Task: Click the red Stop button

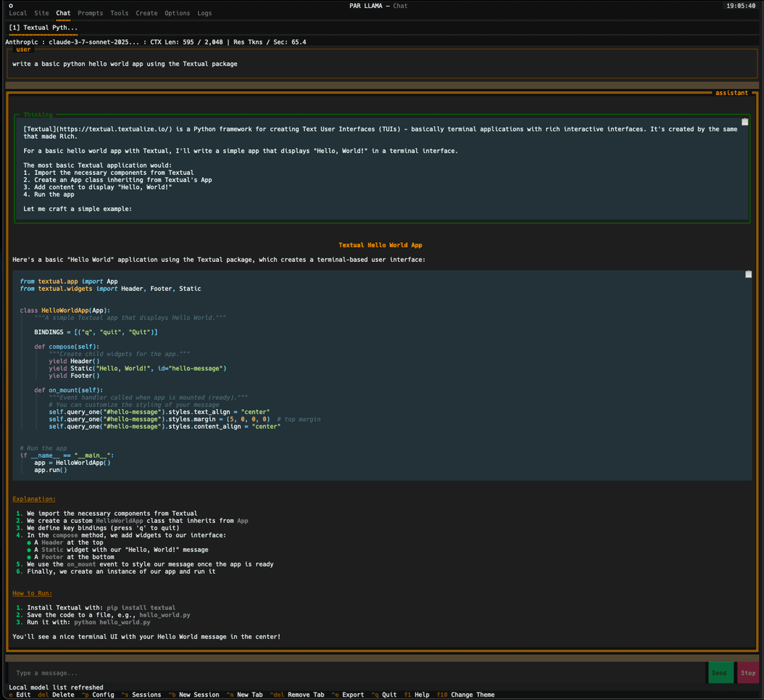Action: (x=748, y=672)
